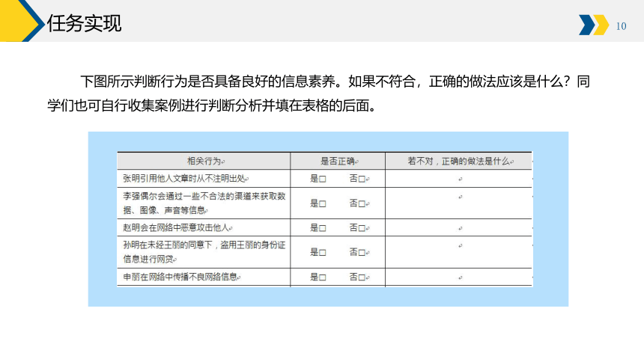Click the page number 10
644x362 pixels.
coord(621,26)
